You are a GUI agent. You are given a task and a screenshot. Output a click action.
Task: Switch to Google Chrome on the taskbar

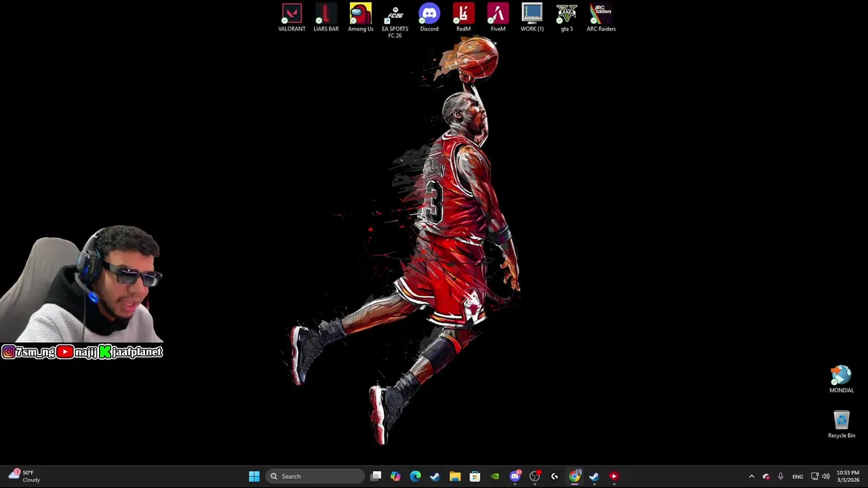pos(574,476)
